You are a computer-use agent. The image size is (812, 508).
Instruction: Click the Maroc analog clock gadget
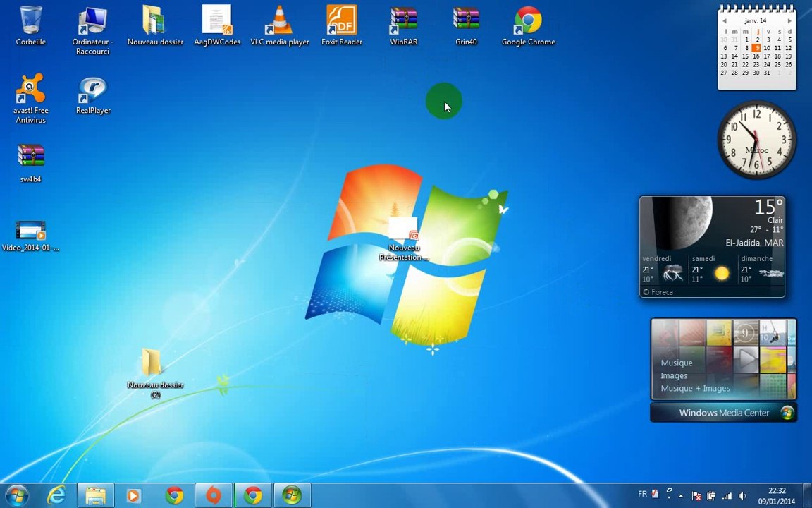[756, 140]
